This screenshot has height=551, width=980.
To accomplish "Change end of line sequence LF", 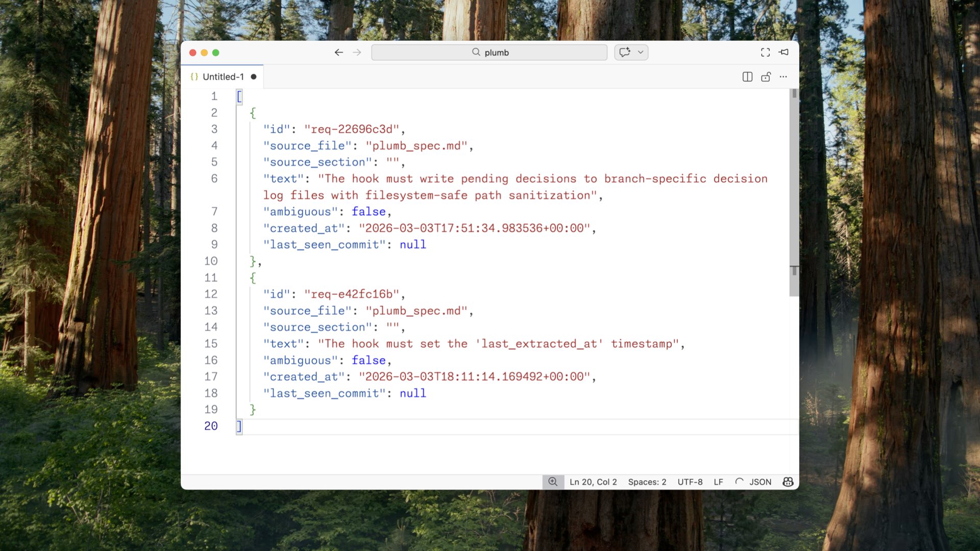I will (718, 482).
